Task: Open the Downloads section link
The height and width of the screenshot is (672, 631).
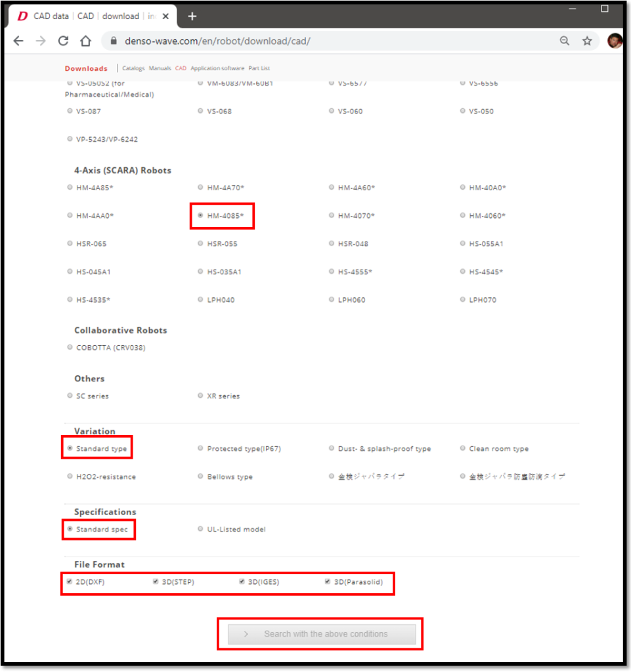Action: (86, 68)
